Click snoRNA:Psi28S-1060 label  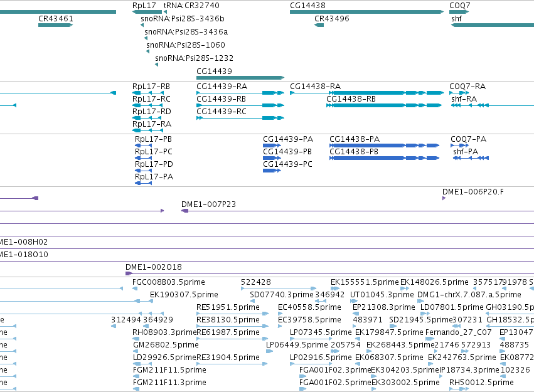[x=186, y=45]
